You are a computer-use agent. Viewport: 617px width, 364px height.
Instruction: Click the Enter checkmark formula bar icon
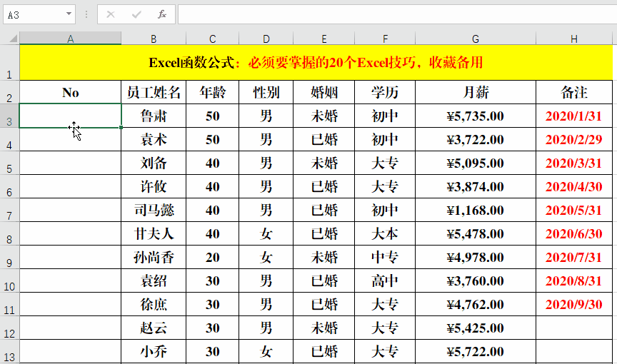coord(136,15)
